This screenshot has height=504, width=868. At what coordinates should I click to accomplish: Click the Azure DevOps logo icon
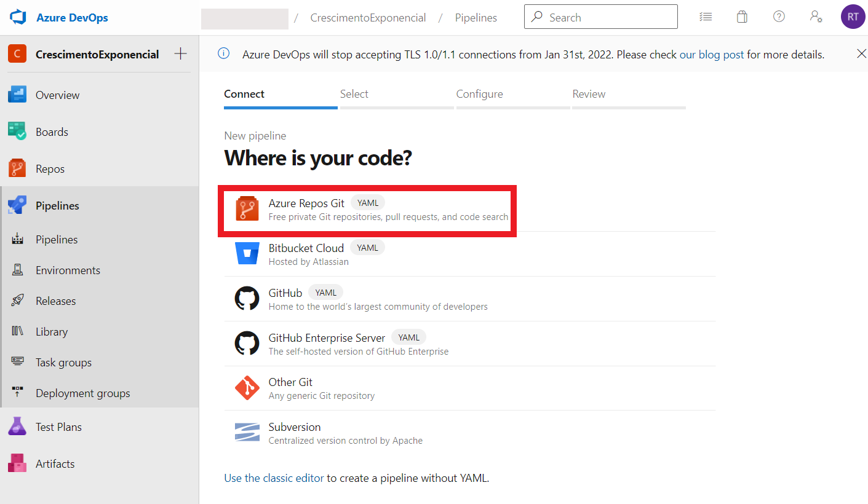pyautogui.click(x=17, y=17)
